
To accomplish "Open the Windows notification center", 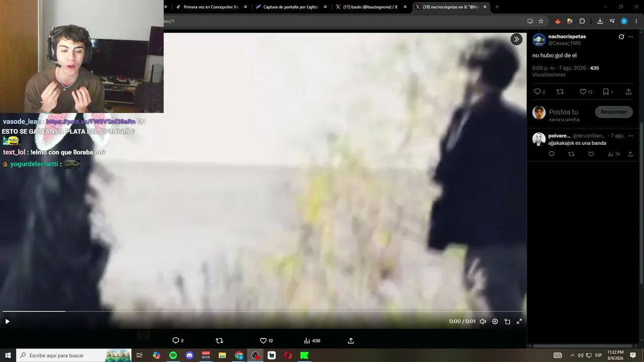I will [x=633, y=355].
